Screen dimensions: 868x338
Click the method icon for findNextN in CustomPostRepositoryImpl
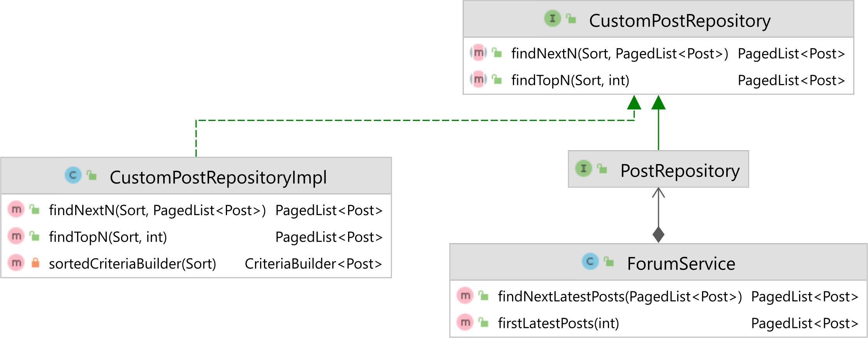pos(16,209)
